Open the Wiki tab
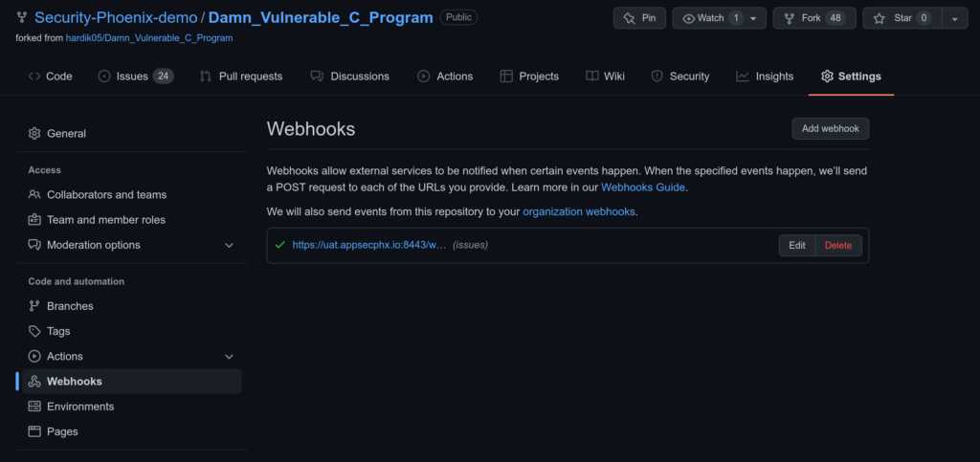The height and width of the screenshot is (462, 980). (605, 77)
